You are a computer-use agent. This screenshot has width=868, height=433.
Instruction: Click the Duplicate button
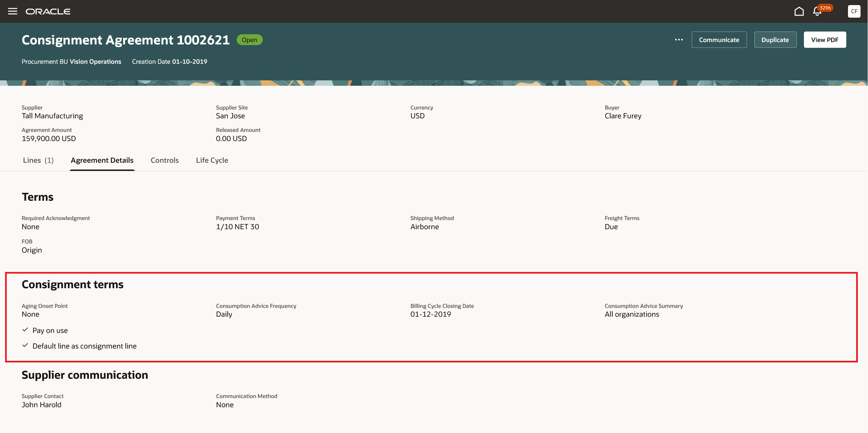pyautogui.click(x=775, y=40)
